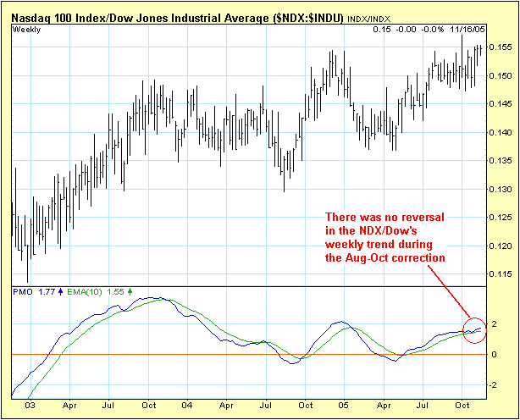The width and height of the screenshot is (520, 420).
Task: Click the 0.145 price axis label
Action: (501, 104)
